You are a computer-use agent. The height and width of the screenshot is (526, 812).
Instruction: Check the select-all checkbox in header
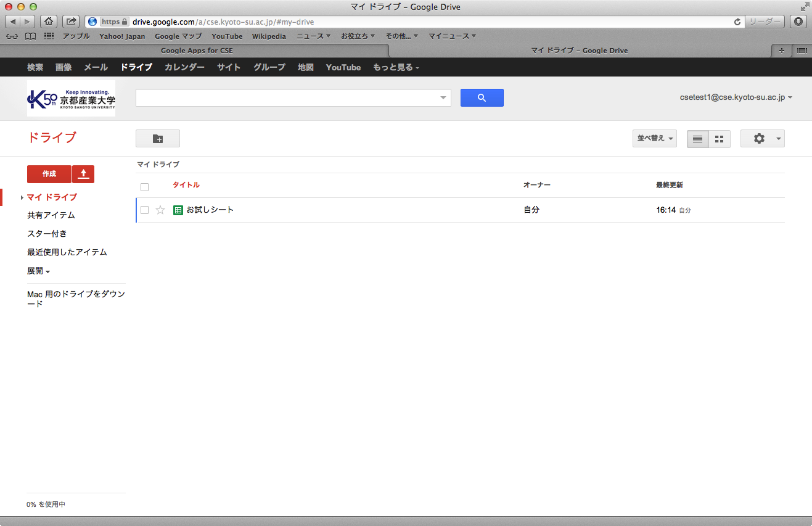[145, 187]
